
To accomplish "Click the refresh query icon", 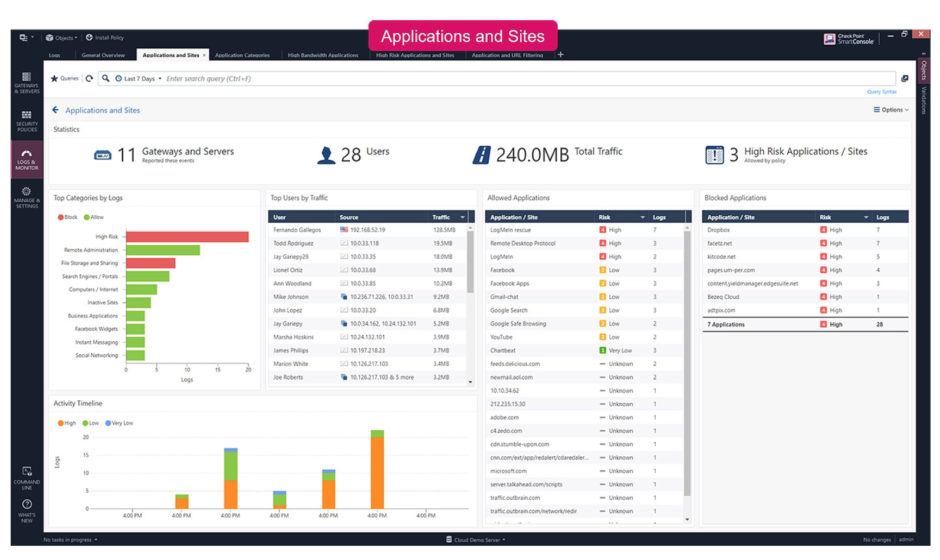I will [89, 78].
